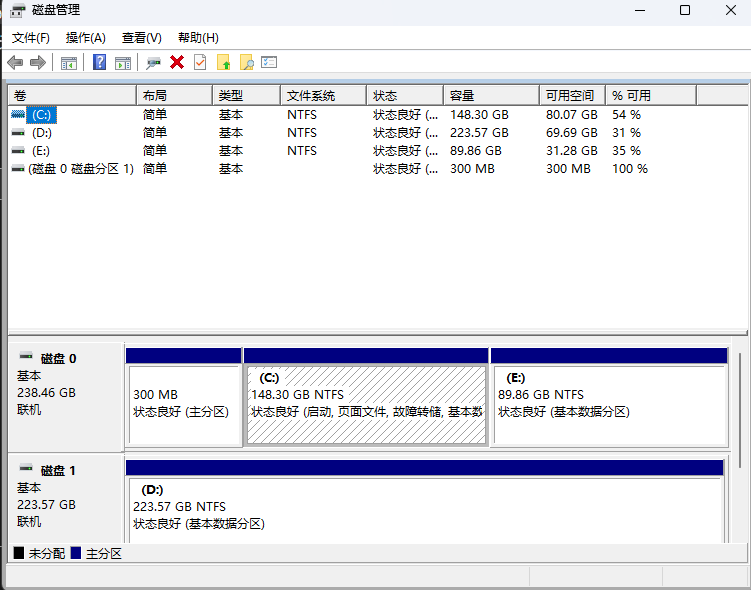Click the properties checkmark page icon

pyautogui.click(x=200, y=62)
